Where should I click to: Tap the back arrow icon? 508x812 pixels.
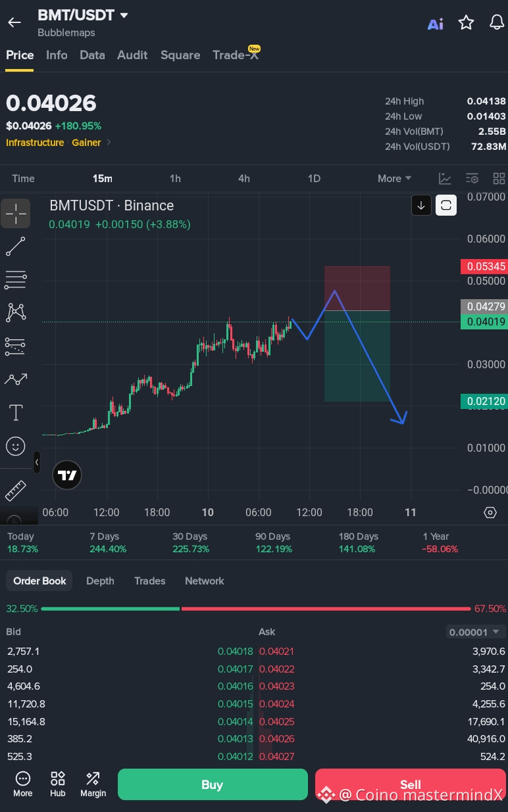pyautogui.click(x=14, y=22)
